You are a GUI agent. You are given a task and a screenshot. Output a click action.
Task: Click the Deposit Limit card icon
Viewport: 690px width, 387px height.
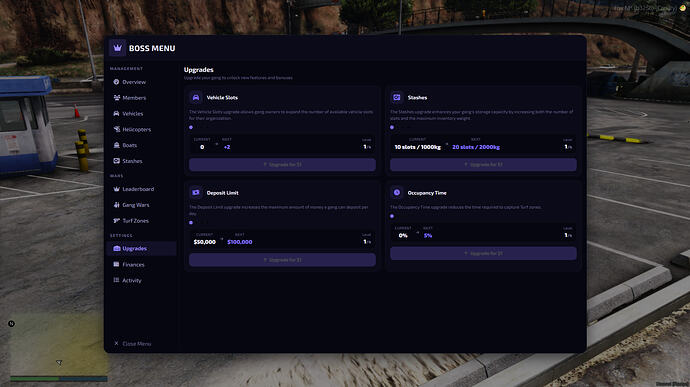196,192
